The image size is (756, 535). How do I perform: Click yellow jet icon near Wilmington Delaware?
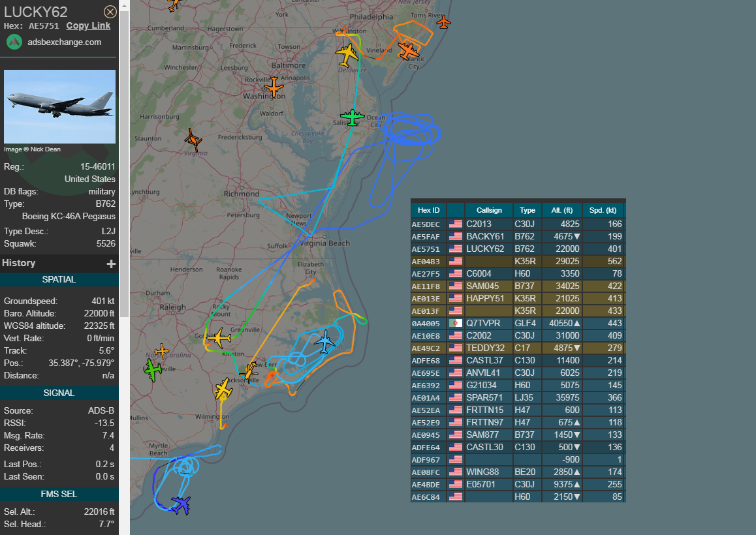point(347,54)
